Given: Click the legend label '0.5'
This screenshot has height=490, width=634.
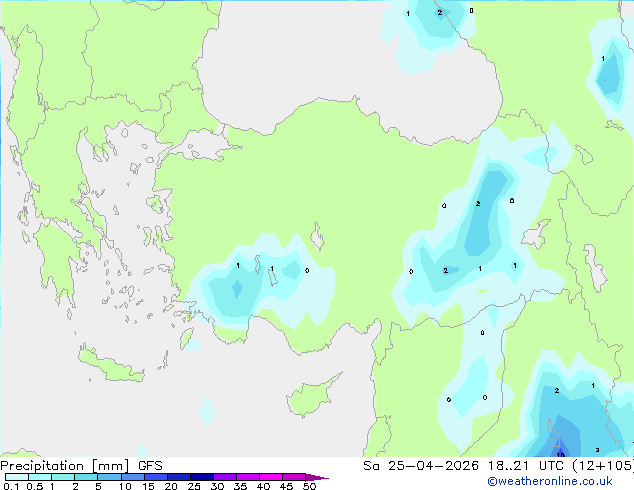Looking at the screenshot, I should tap(34, 486).
